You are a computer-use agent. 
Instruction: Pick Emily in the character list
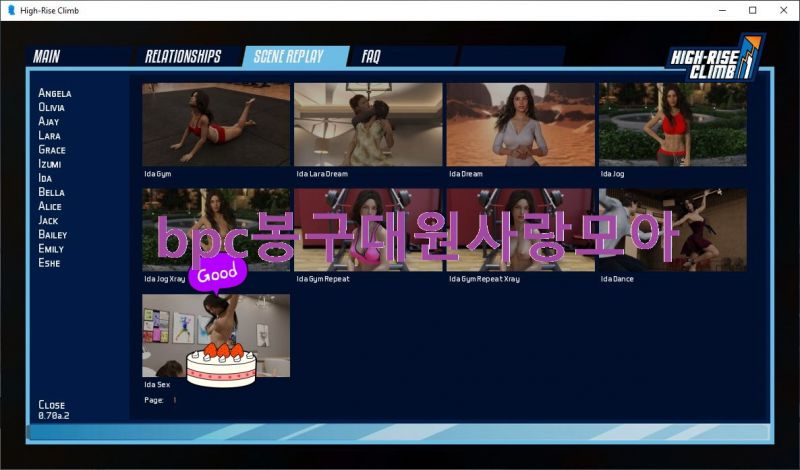coord(51,249)
